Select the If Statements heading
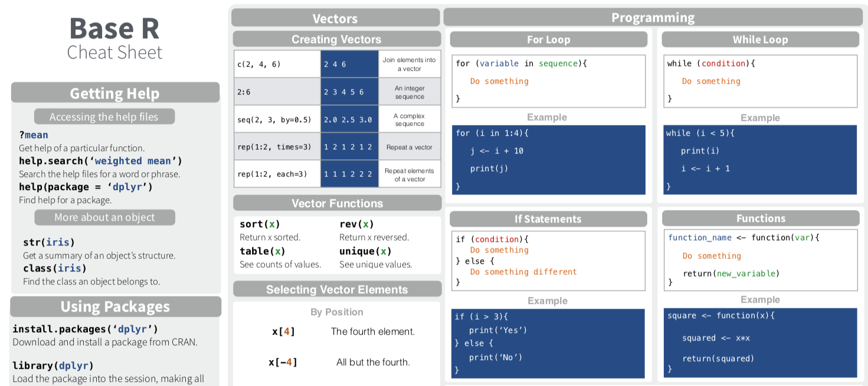Screen dimensions: 868x386 tap(548, 219)
